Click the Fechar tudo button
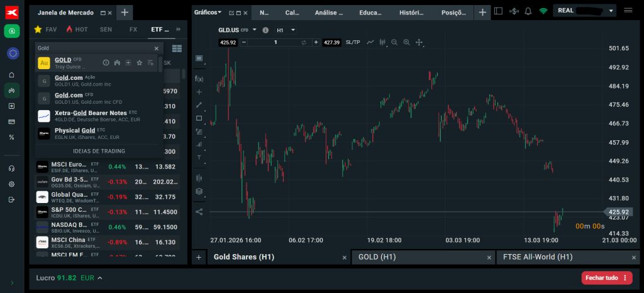The height and width of the screenshot is (293, 644). click(x=606, y=278)
